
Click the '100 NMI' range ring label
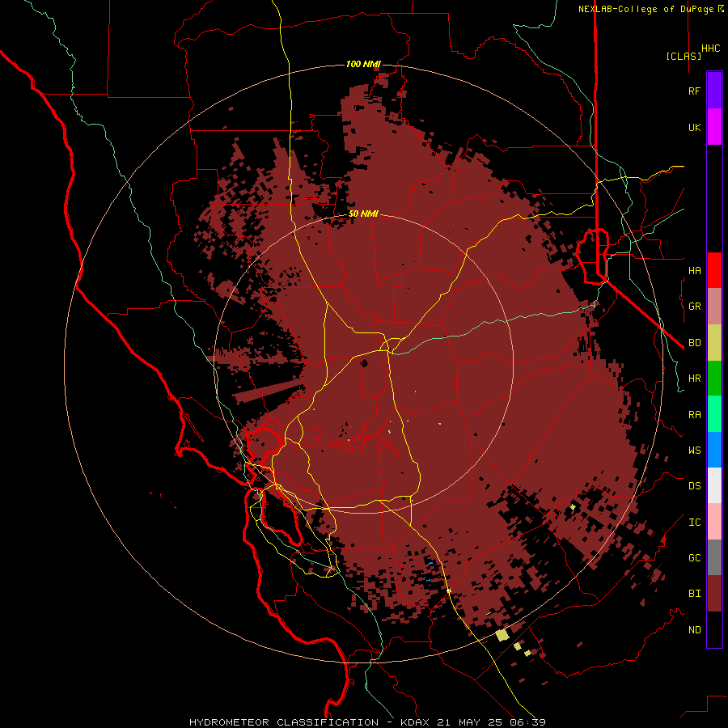pyautogui.click(x=363, y=64)
